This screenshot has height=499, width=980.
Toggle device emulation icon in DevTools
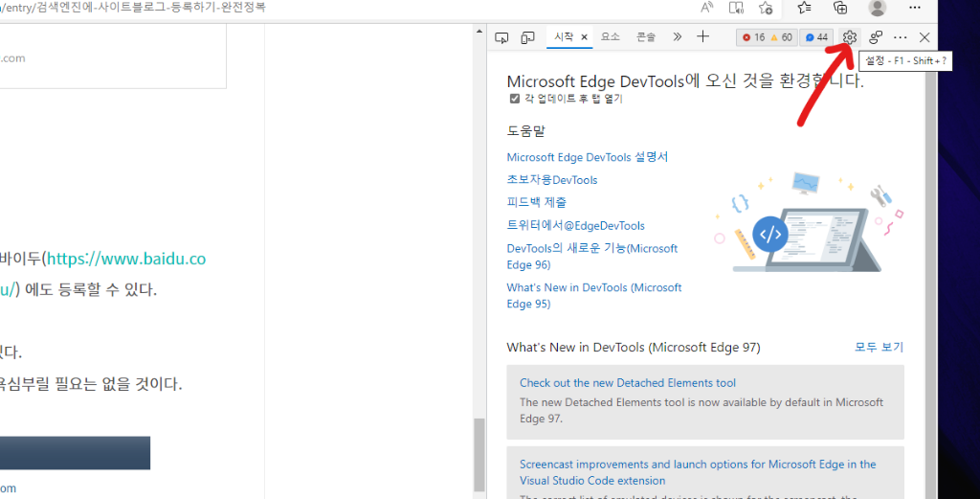[x=527, y=37]
